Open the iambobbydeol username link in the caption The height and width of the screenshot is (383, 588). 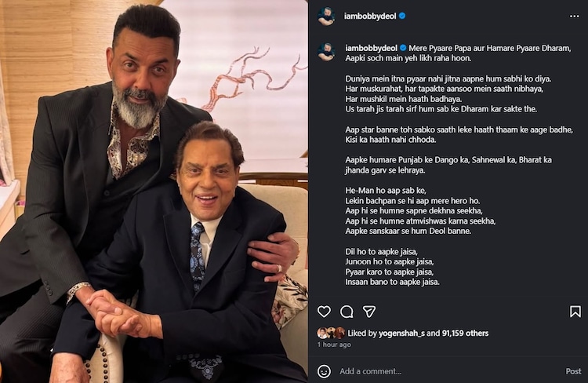371,47
